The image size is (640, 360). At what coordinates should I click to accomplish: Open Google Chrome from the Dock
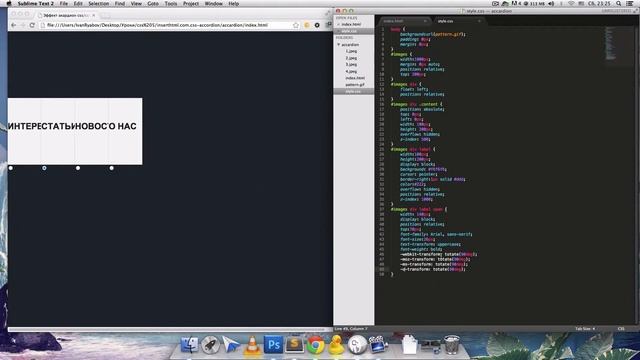316,345
